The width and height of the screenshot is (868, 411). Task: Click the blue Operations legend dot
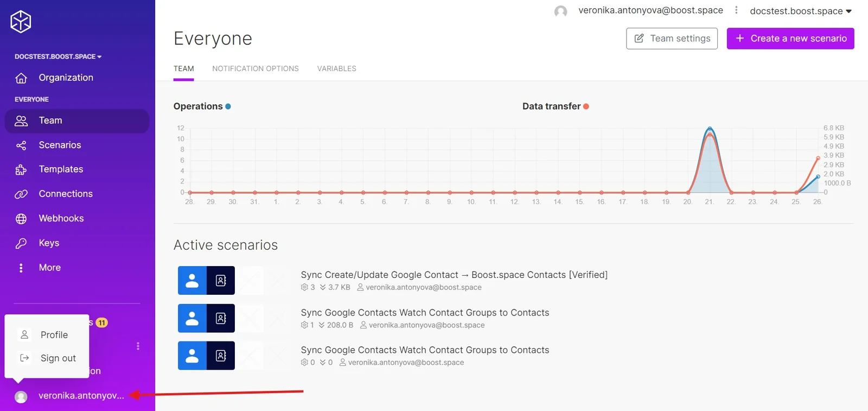[228, 106]
